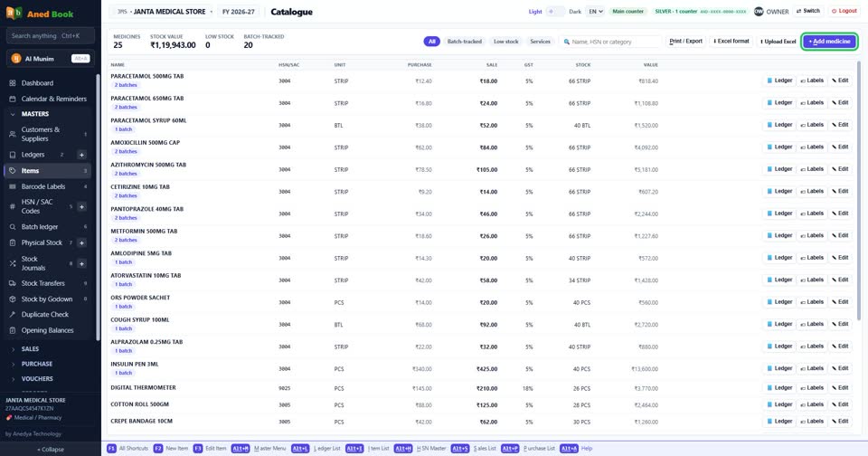Viewport: 868px width, 456px height.
Task: Open the JANTA MEDICAL STORE company selector
Action: (164, 12)
